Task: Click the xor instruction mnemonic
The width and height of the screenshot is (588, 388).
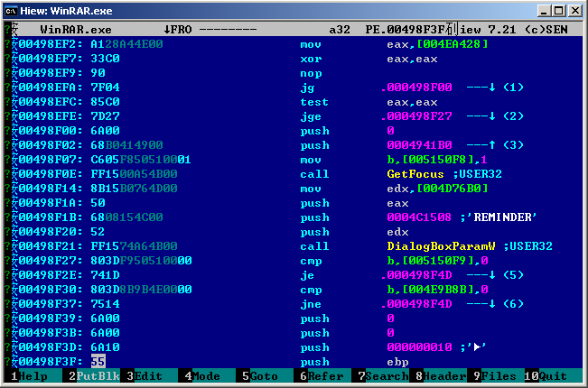Action: pos(311,59)
